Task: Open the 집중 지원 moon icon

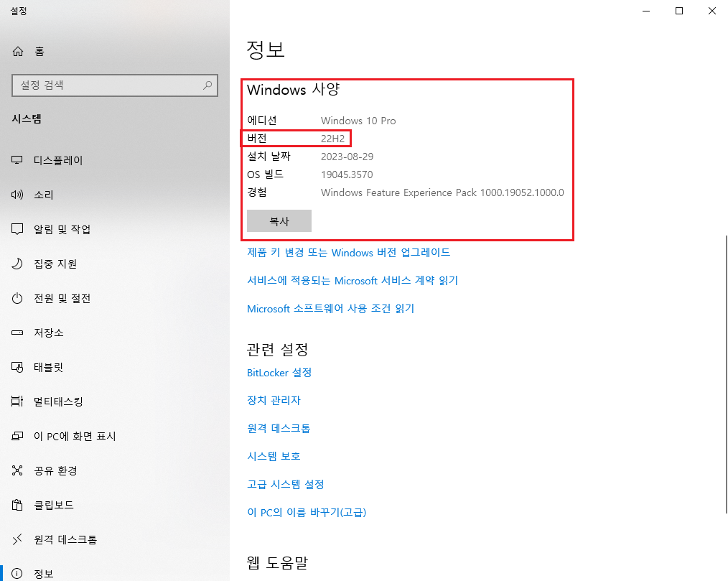Action: (17, 264)
